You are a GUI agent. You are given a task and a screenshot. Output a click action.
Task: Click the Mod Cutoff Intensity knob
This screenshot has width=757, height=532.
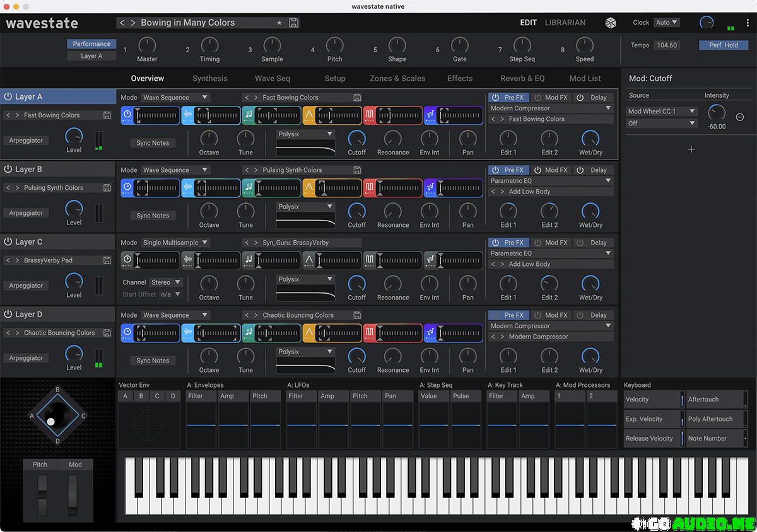click(x=717, y=113)
